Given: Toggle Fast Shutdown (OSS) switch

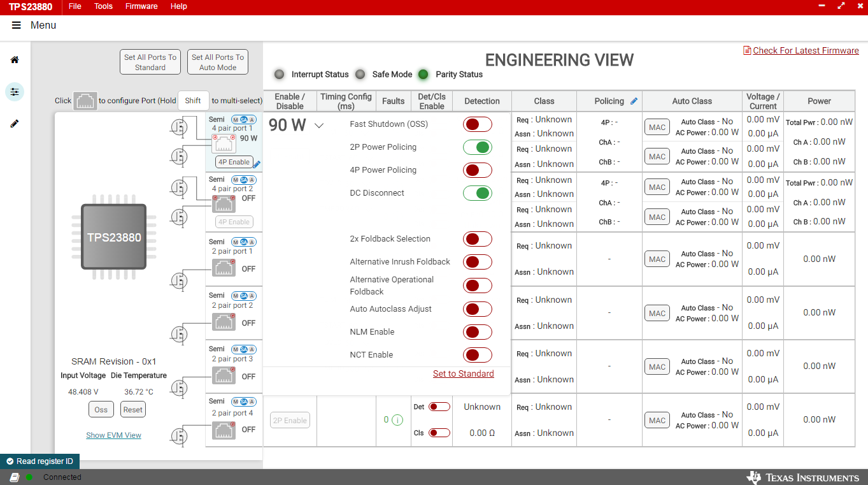Looking at the screenshot, I should coord(478,124).
